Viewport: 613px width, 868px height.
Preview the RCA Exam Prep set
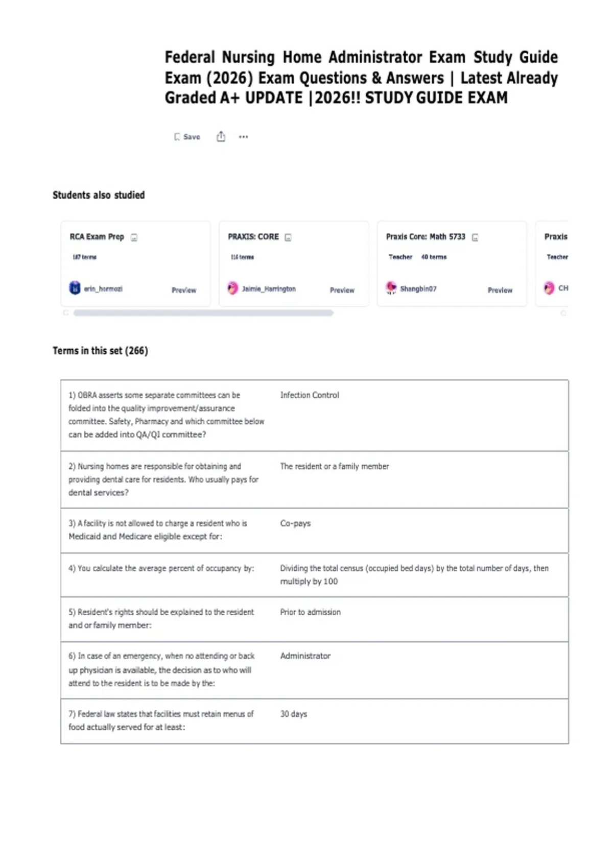(x=184, y=290)
